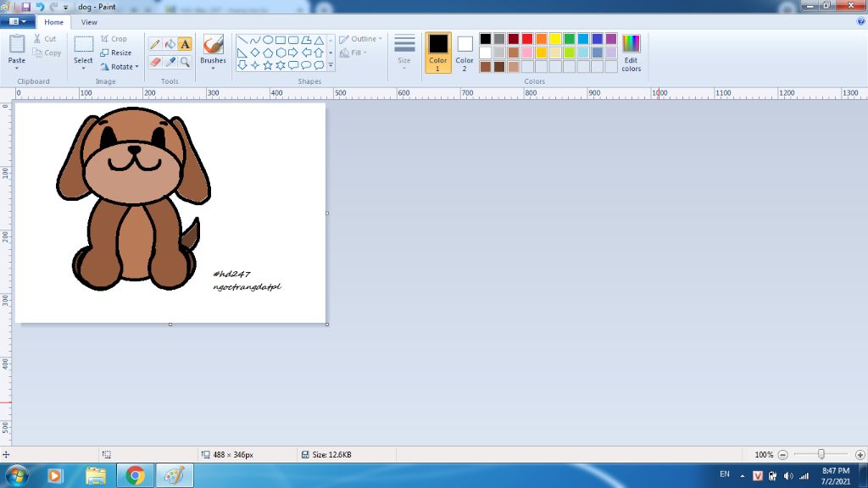The height and width of the screenshot is (488, 868).
Task: Open Paint Help
Action: [861, 21]
